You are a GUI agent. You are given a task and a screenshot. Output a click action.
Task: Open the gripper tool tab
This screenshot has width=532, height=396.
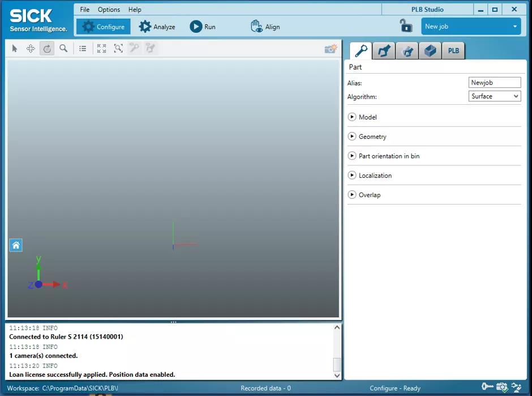tap(384, 51)
